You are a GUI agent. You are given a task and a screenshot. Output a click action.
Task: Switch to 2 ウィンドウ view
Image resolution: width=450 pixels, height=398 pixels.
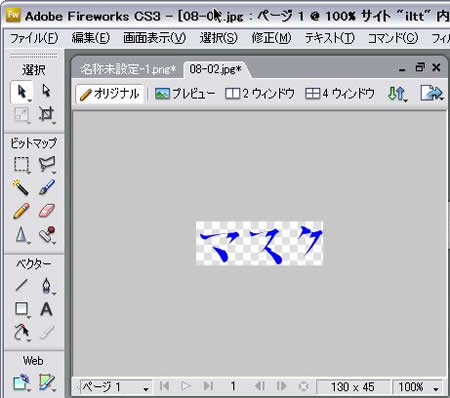260,94
